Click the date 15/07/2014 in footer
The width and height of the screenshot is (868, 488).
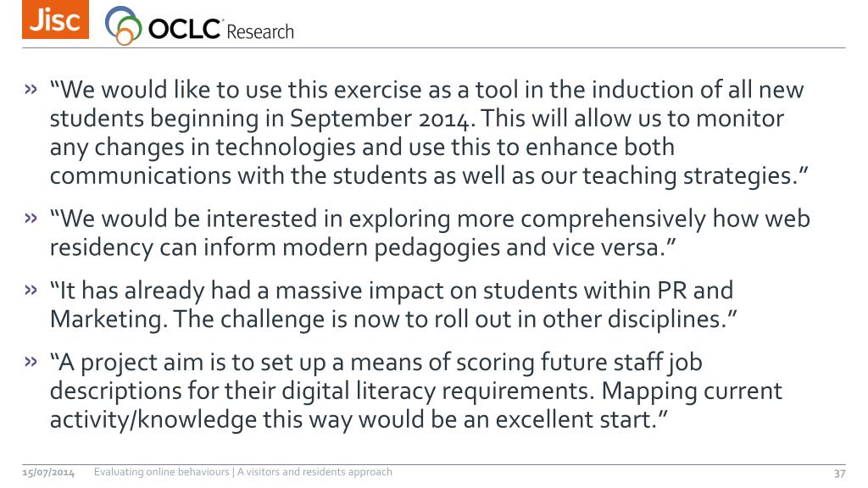pos(48,473)
